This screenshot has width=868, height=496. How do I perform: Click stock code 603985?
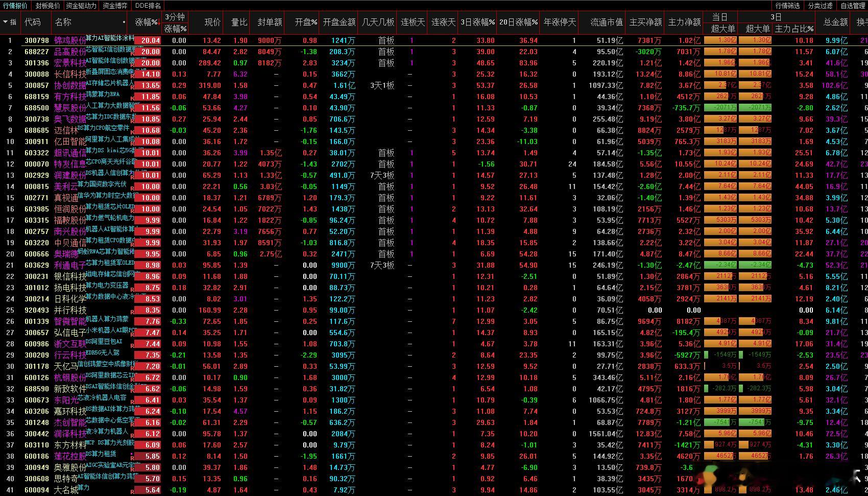[x=37, y=209]
